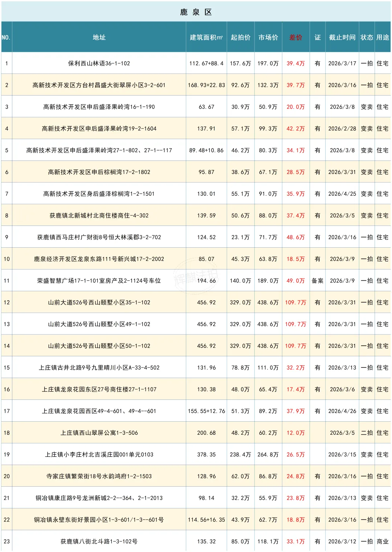Select market price 111.0万
The image size is (392, 552).
tap(268, 368)
